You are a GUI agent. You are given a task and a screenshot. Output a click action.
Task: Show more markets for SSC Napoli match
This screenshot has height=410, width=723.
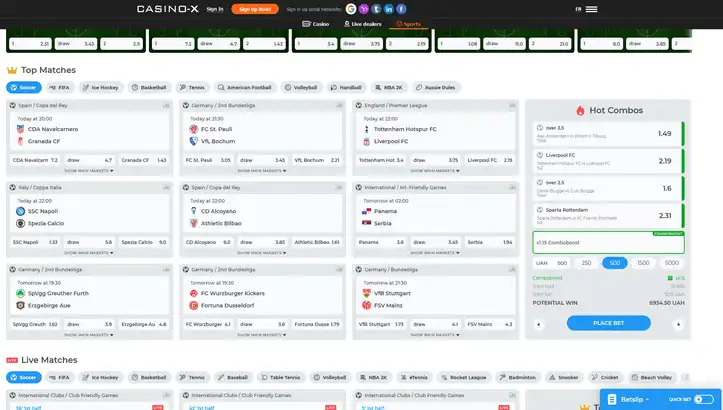[89, 252]
